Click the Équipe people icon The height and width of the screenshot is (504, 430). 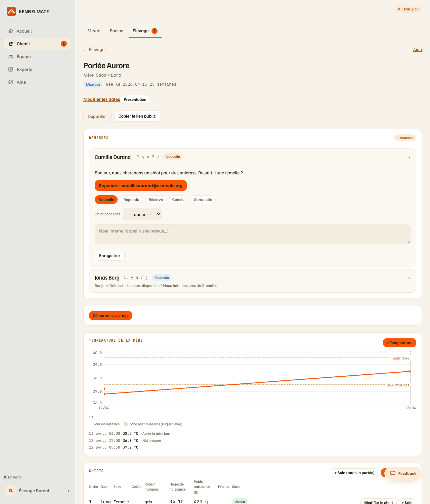(x=11, y=56)
